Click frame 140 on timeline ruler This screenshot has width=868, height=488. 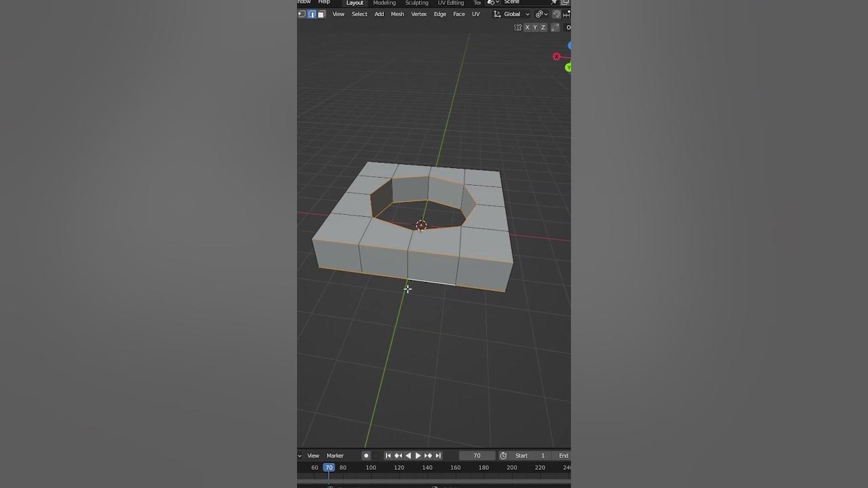427,467
